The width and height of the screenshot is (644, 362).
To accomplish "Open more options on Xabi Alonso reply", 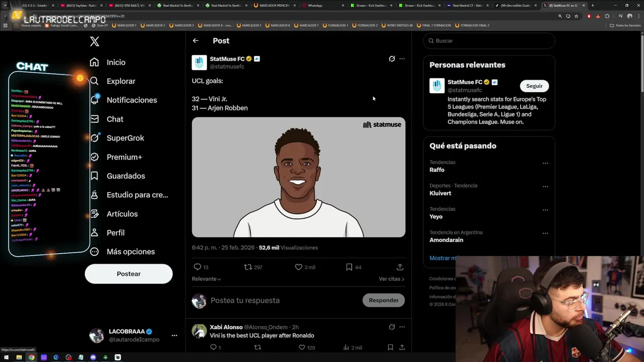I will tap(402, 327).
